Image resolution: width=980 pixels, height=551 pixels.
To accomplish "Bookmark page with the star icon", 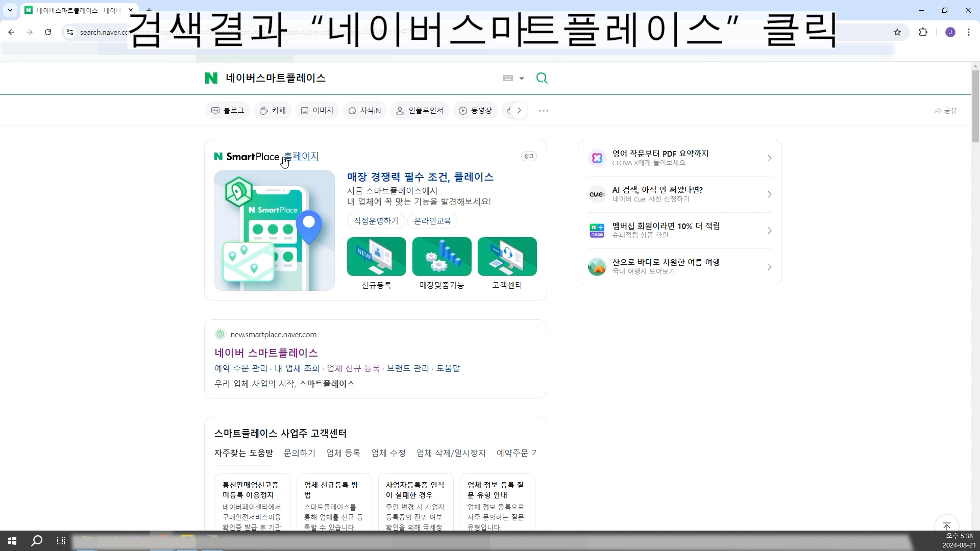I will pos(897,32).
